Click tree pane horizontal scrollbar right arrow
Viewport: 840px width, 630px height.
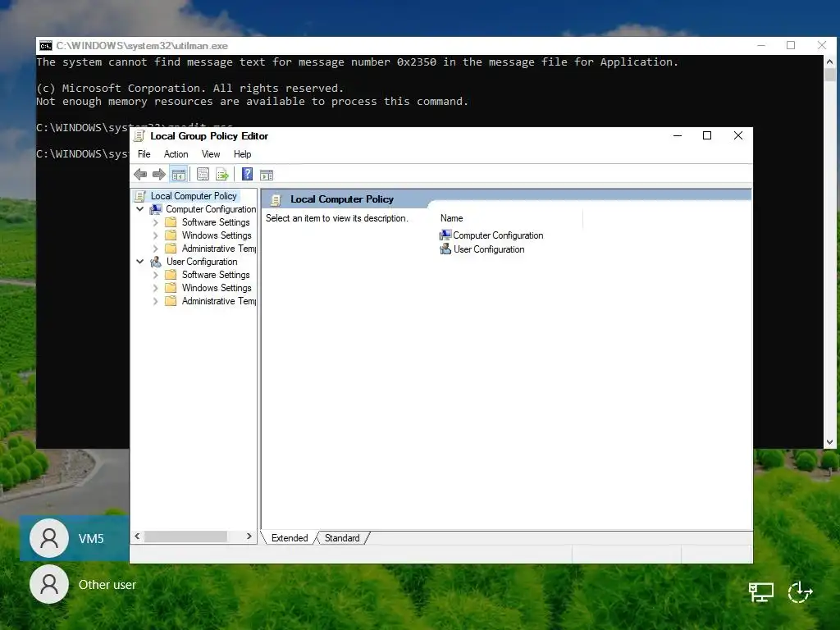click(x=249, y=536)
